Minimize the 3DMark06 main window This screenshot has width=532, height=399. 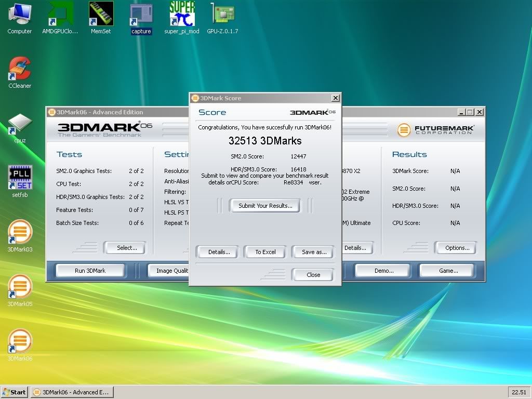461,112
